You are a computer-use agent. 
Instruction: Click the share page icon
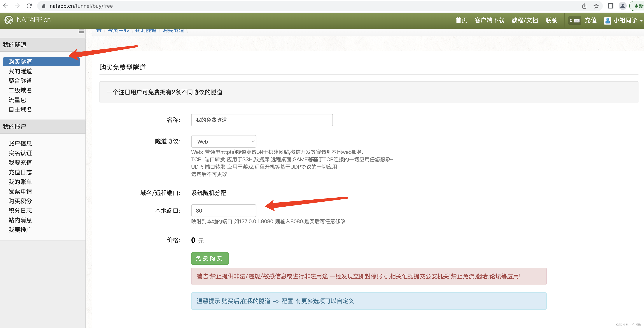pos(584,6)
